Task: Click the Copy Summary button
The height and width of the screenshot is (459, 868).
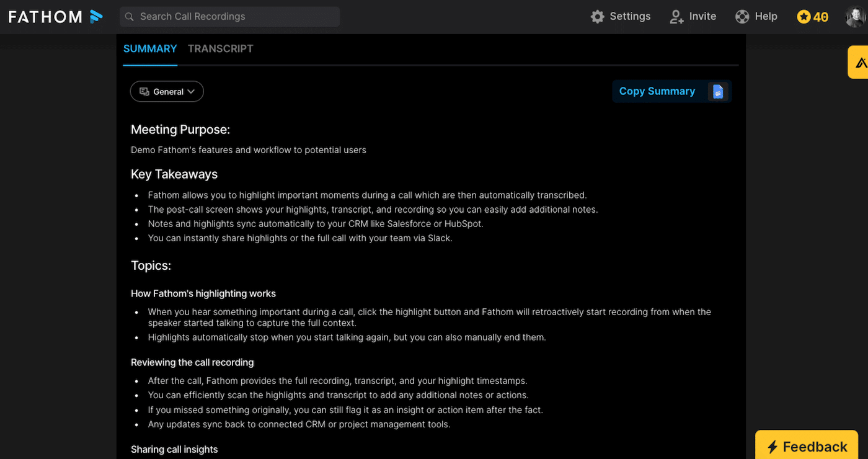Action: click(x=657, y=91)
